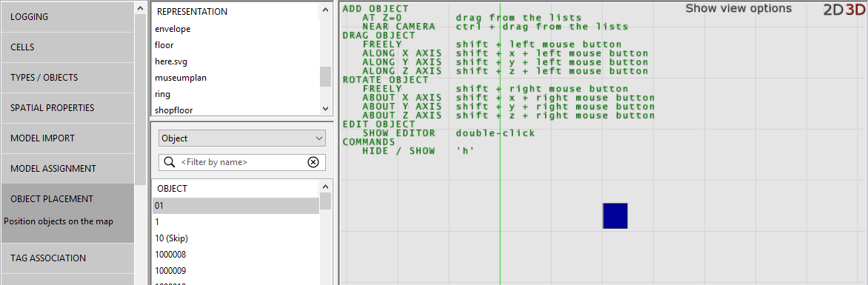Click the representation list scrollbar thumb

tap(326, 77)
